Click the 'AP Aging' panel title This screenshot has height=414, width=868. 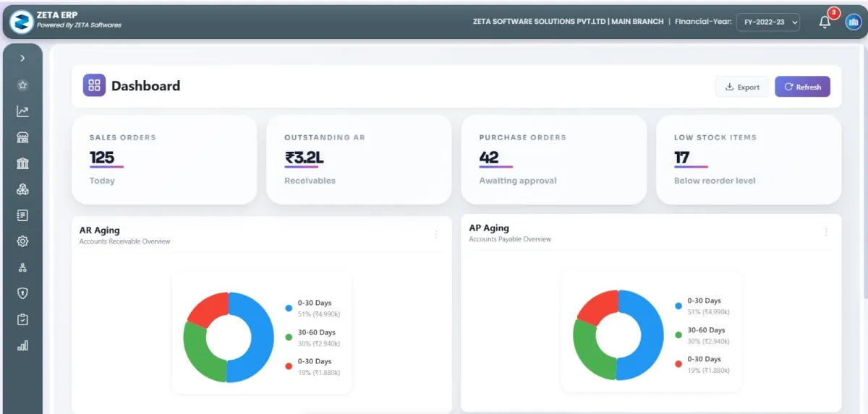(489, 228)
